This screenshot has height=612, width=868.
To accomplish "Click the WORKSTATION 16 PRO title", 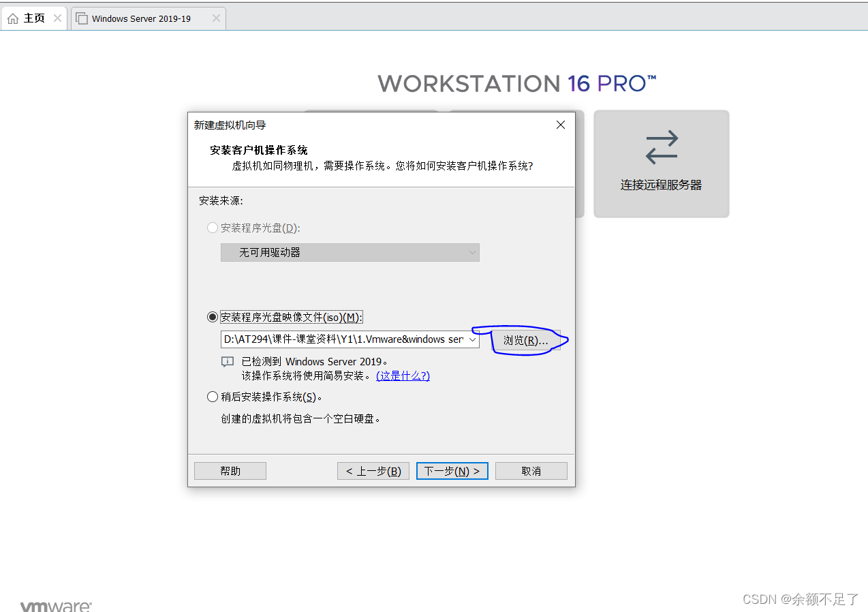I will tap(517, 84).
